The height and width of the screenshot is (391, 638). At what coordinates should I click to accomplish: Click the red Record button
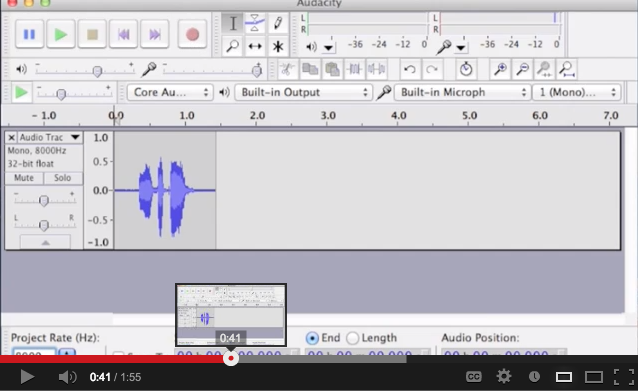(x=192, y=34)
